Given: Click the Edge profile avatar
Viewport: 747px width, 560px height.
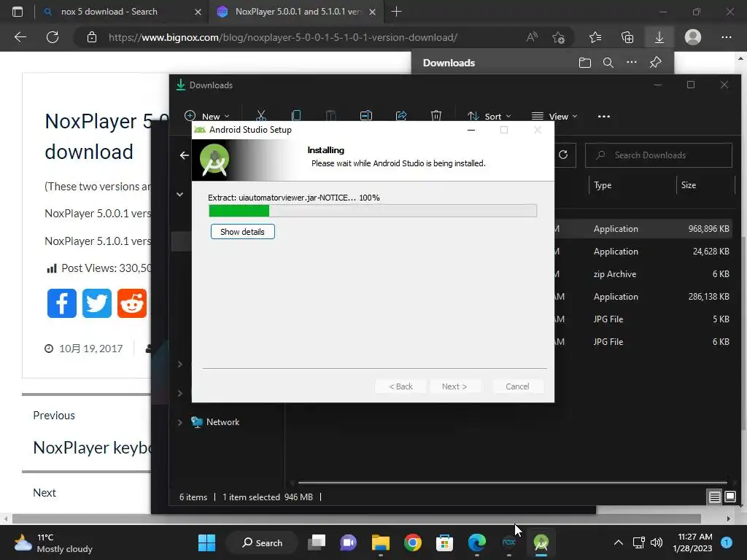Looking at the screenshot, I should 693,37.
